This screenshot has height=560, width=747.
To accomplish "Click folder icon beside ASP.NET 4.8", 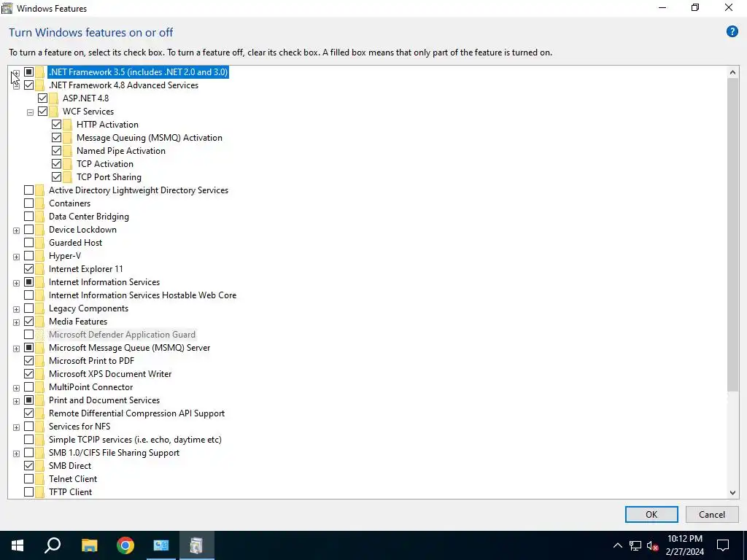I will coord(53,98).
